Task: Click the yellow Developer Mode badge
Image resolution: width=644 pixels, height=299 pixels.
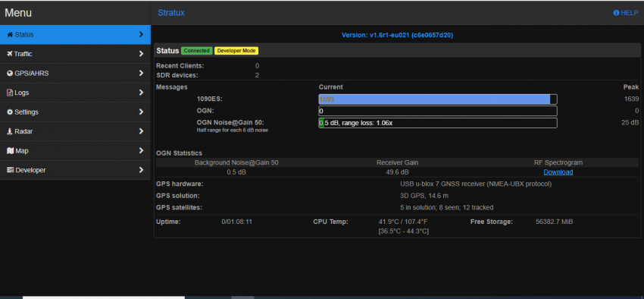Action: [236, 51]
